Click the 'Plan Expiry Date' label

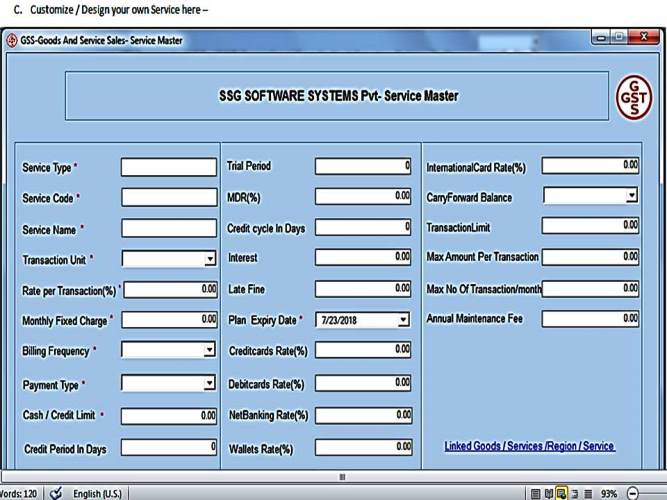pyautogui.click(x=262, y=320)
